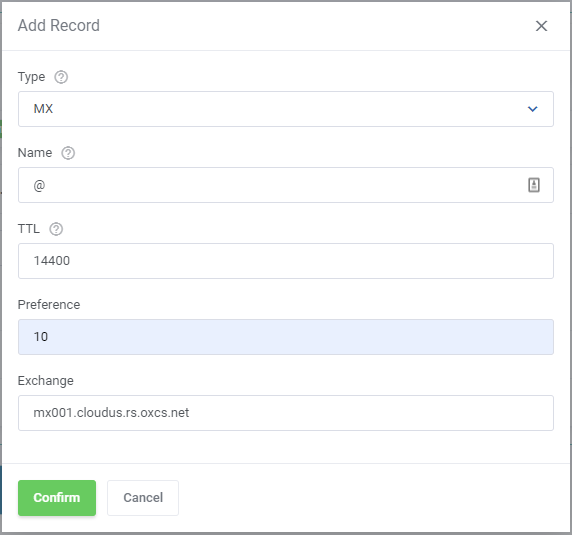
Task: Cancel the Add Record dialog
Action: tap(143, 498)
